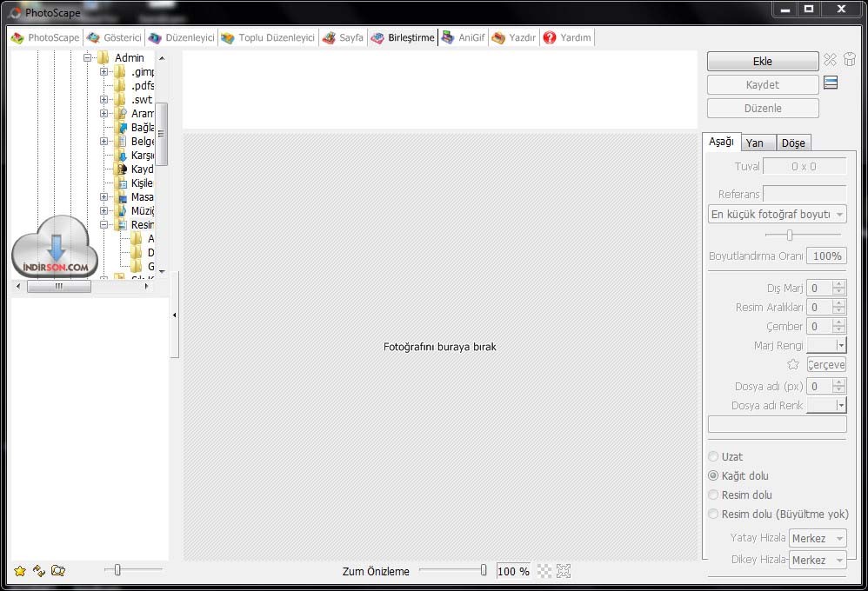Screen dimensions: 868x591
Task: Click the Zum Önizleme slider handle
Action: click(x=484, y=570)
